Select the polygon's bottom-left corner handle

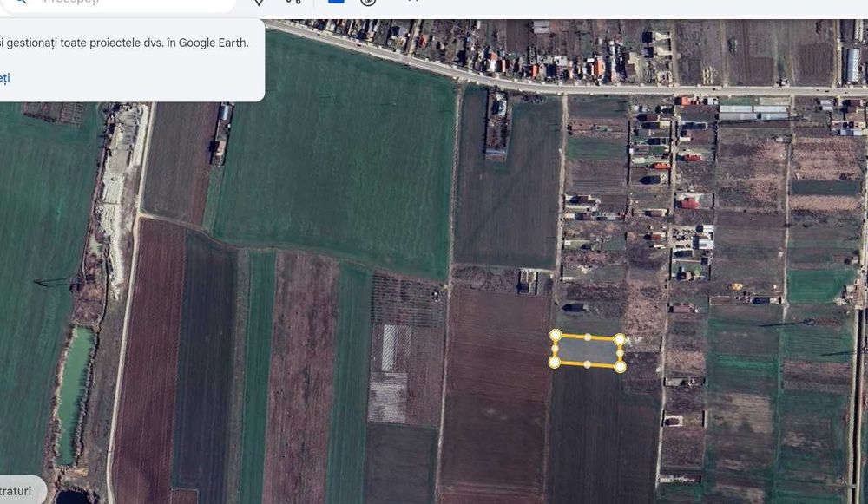[x=554, y=362]
